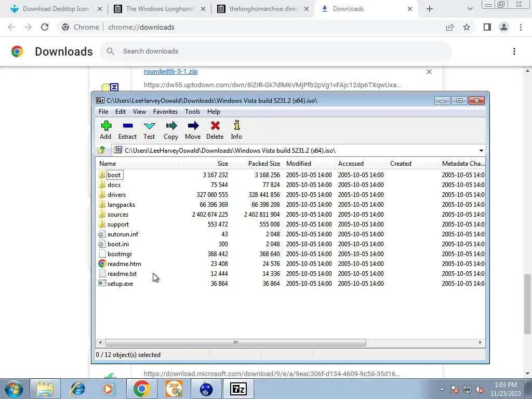Click the red Delete toolbar icon
This screenshot has height=399, width=532.
click(215, 126)
